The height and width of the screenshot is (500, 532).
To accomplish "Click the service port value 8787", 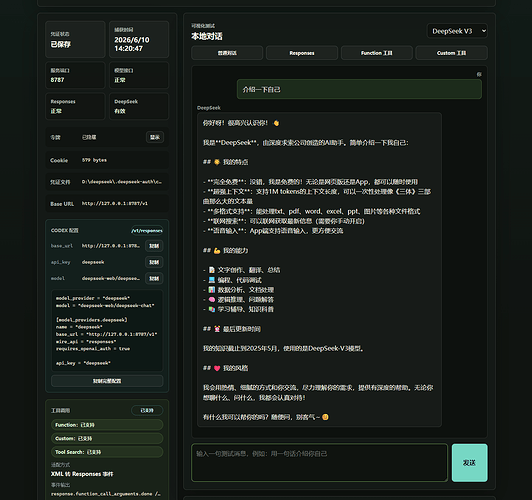I will point(57,80).
